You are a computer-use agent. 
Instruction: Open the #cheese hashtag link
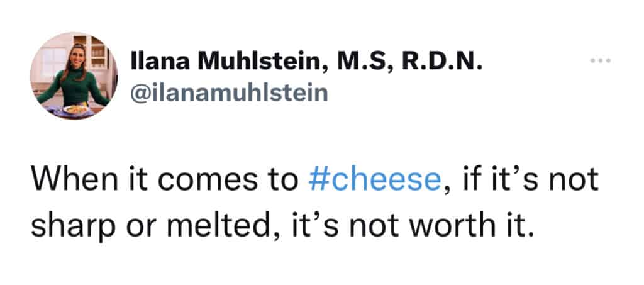(375, 181)
